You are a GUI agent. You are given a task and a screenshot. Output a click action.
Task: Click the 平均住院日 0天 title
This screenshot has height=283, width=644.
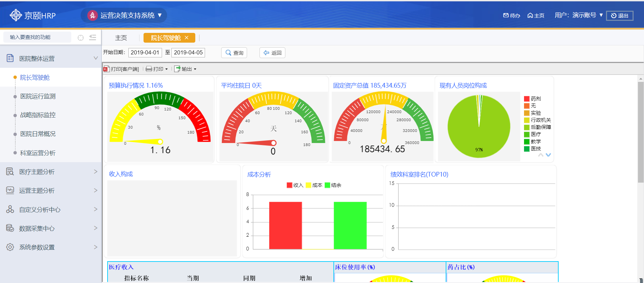[x=241, y=86]
